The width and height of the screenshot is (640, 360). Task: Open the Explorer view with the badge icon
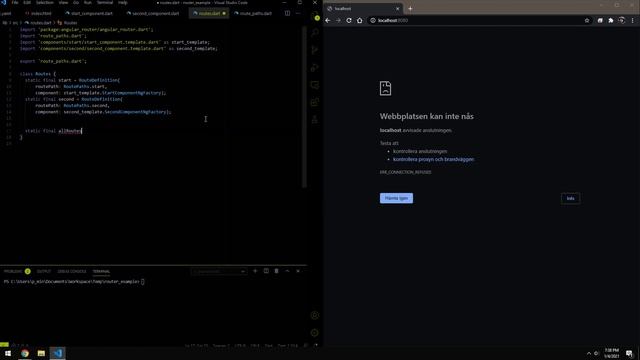[315, 16]
